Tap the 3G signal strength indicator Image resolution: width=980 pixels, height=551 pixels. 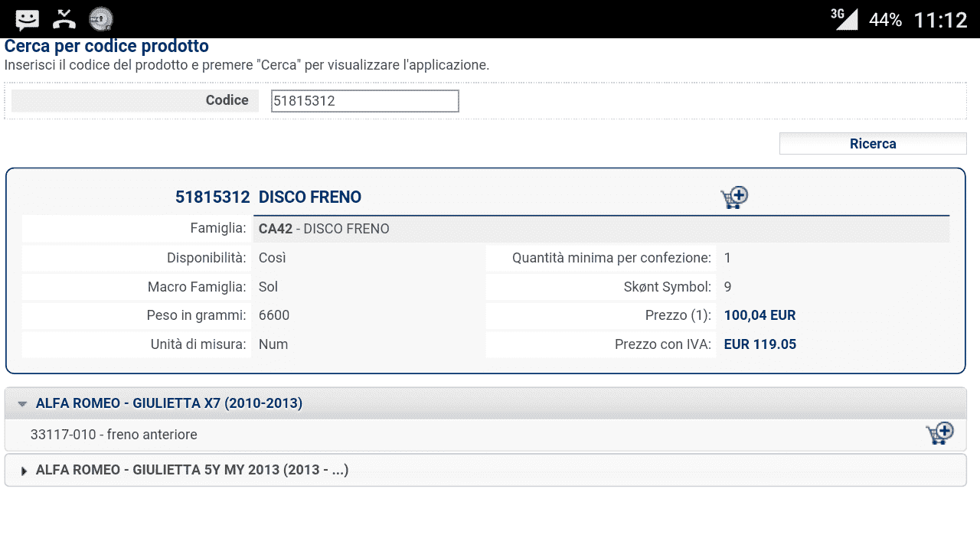[x=844, y=19]
